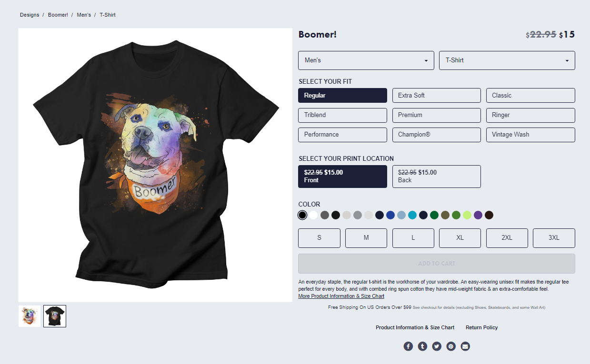Select the purple color swatch
The width and height of the screenshot is (590, 364).
pos(478,215)
